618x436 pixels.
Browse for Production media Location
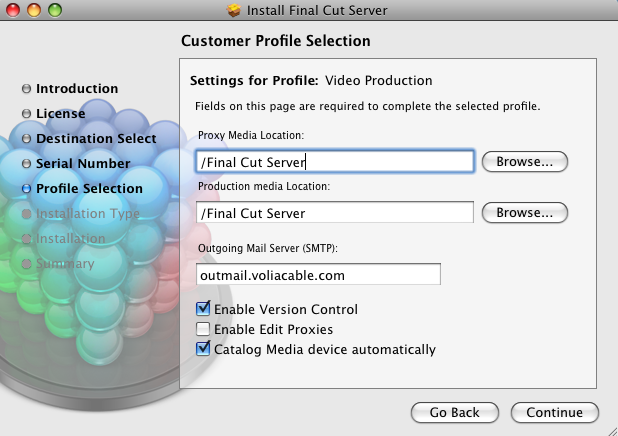tap(525, 212)
